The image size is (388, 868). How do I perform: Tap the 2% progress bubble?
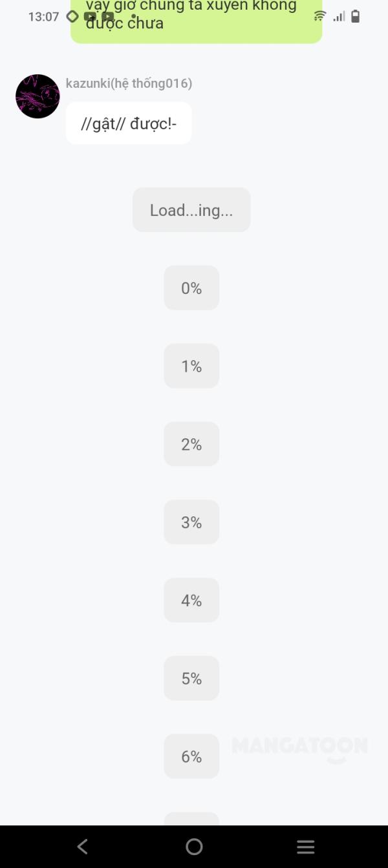tap(191, 445)
